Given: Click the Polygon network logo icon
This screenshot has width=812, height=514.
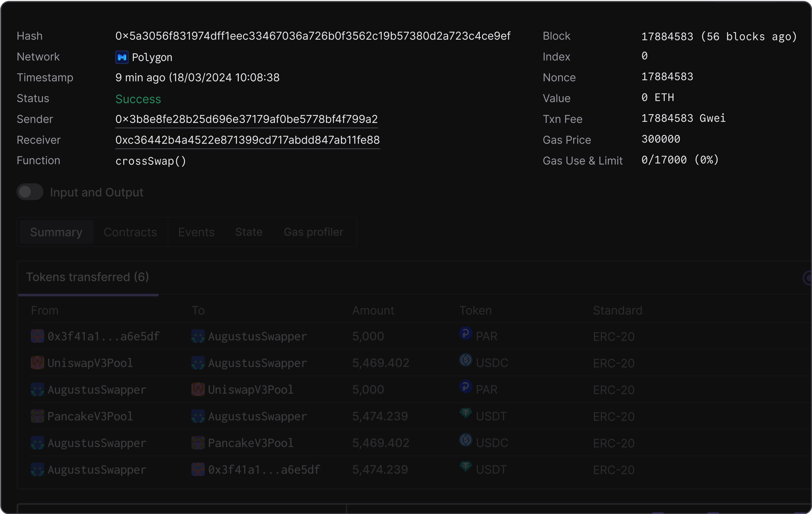Looking at the screenshot, I should click(x=122, y=57).
